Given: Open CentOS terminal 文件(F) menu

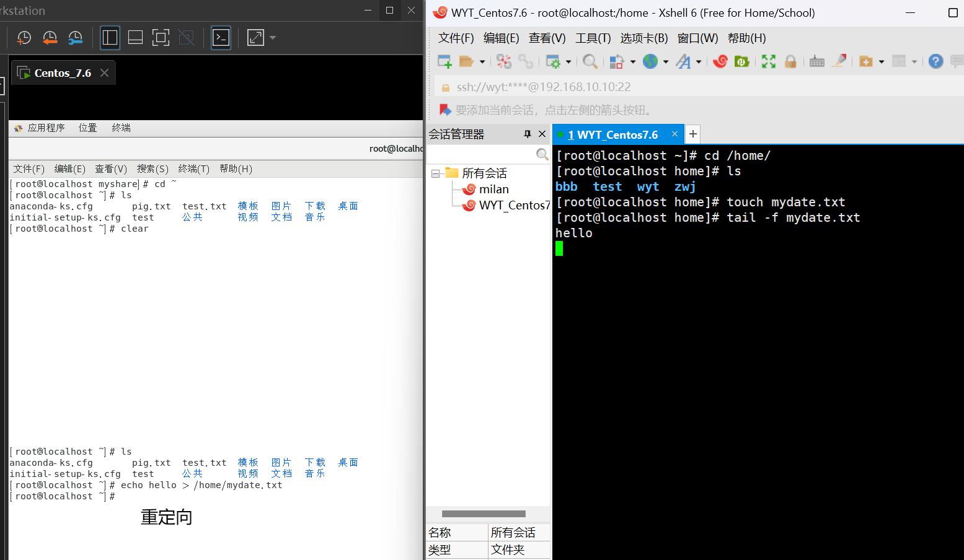Looking at the screenshot, I should (x=29, y=168).
